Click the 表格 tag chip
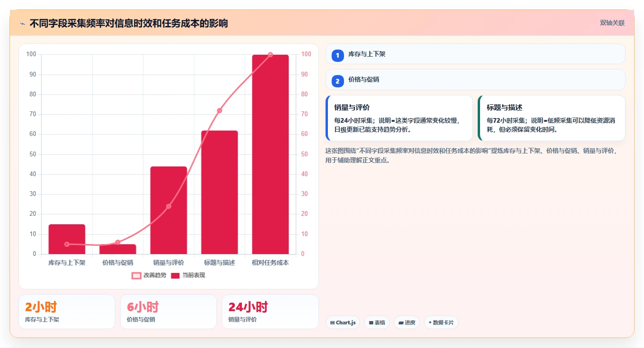The width and height of the screenshot is (644, 348). coord(377,323)
